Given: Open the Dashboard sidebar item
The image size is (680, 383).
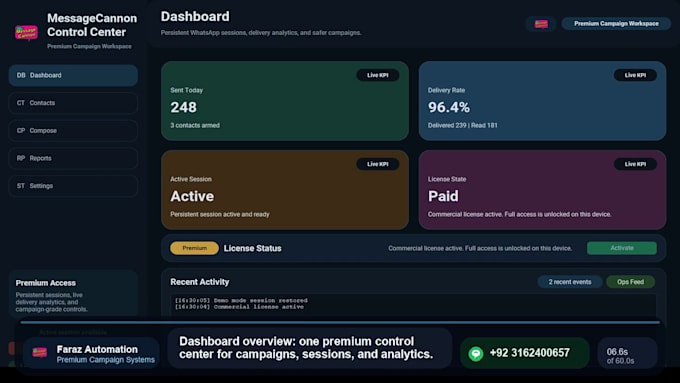Looking at the screenshot, I should point(73,75).
